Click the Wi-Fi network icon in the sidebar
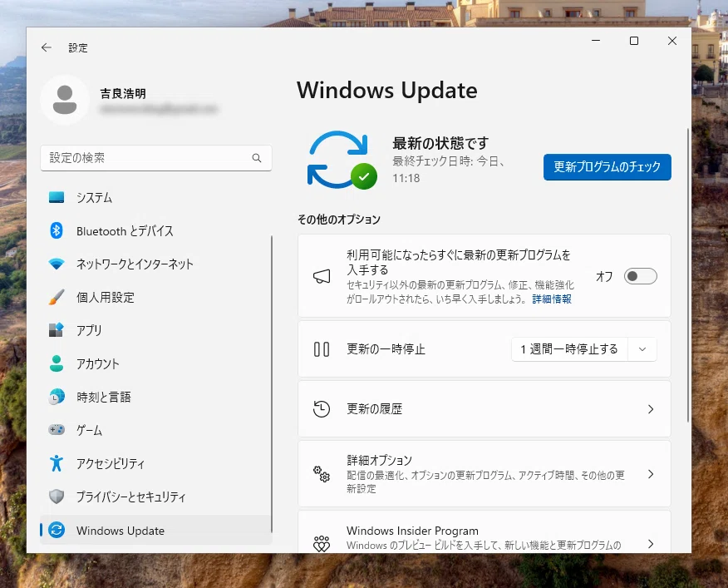This screenshot has width=728, height=588. click(57, 264)
